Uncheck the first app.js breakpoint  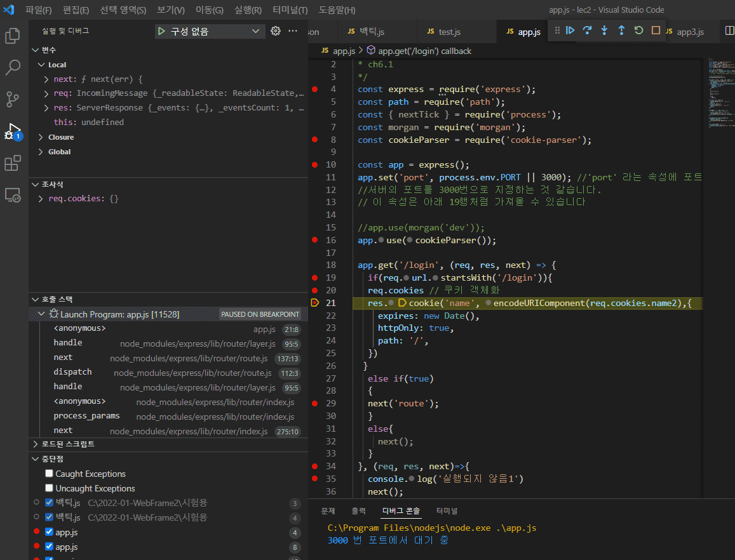pos(49,532)
